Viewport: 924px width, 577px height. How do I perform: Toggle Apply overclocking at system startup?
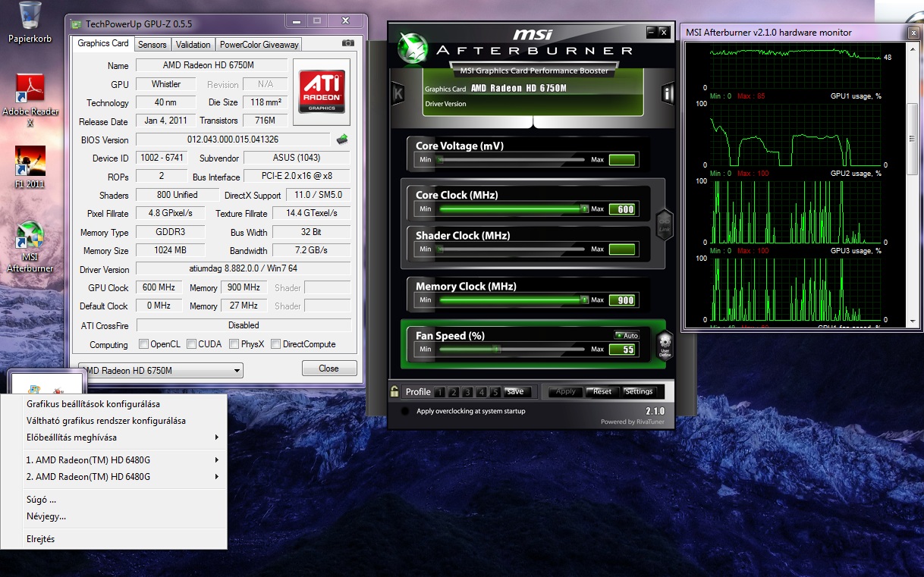[405, 411]
